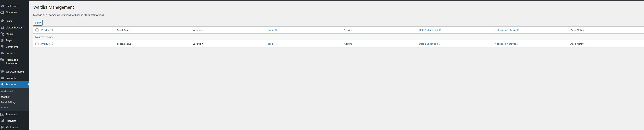
Task: Open the Comments menu
Action: [15, 47]
